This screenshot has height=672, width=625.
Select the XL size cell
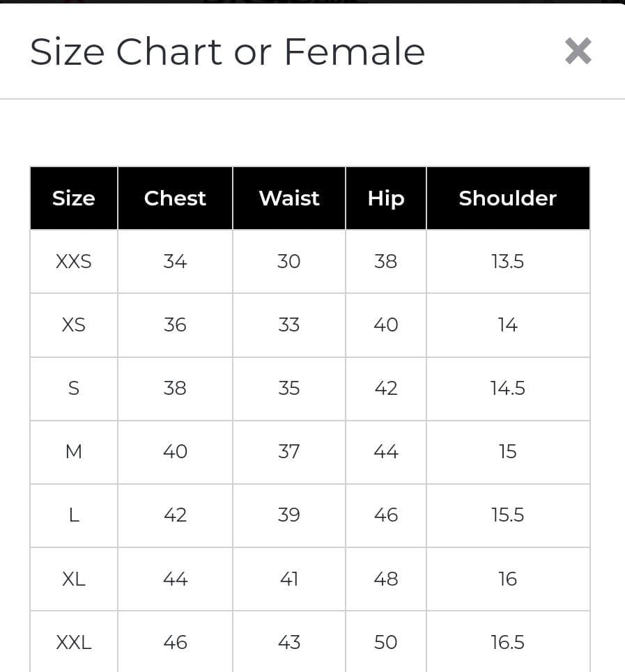[74, 579]
